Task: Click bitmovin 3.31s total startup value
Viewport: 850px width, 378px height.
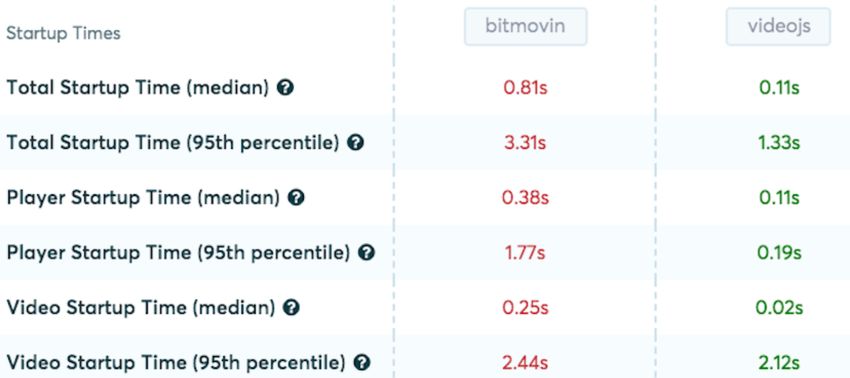Action: tap(525, 143)
